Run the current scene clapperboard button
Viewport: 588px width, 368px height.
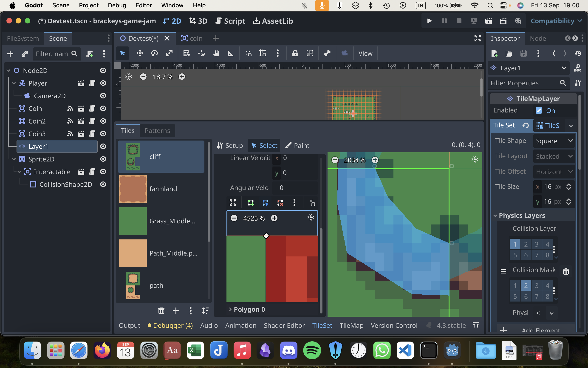click(x=488, y=21)
